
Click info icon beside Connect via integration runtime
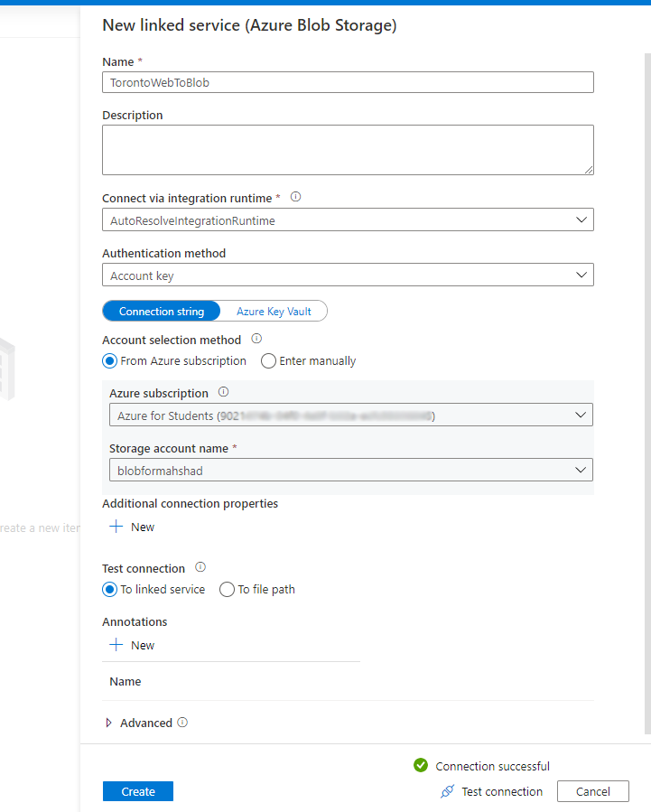click(295, 197)
